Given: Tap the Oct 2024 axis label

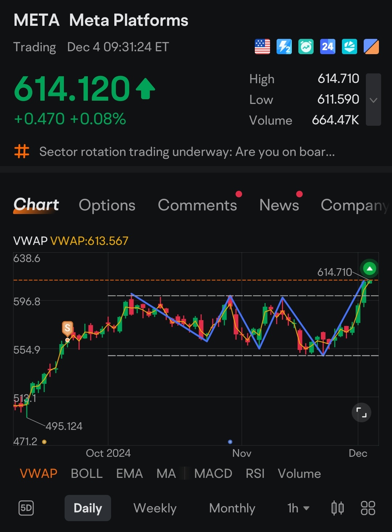Looking at the screenshot, I should point(108,453).
